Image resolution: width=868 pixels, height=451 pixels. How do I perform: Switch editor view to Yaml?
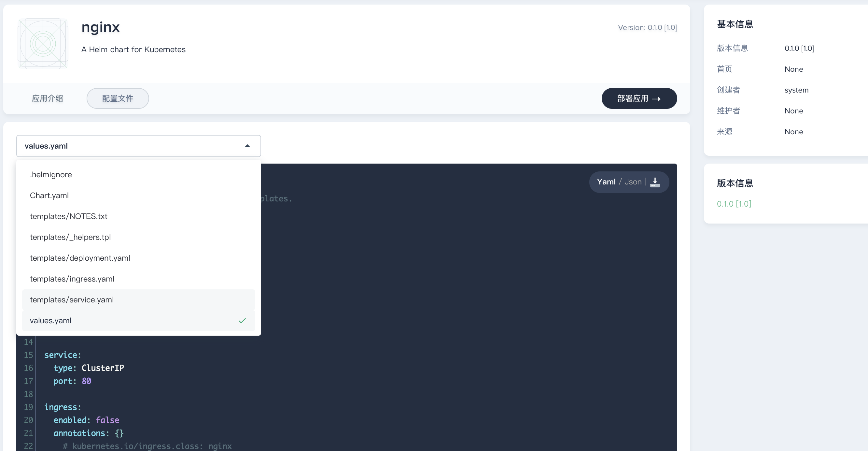coord(606,182)
